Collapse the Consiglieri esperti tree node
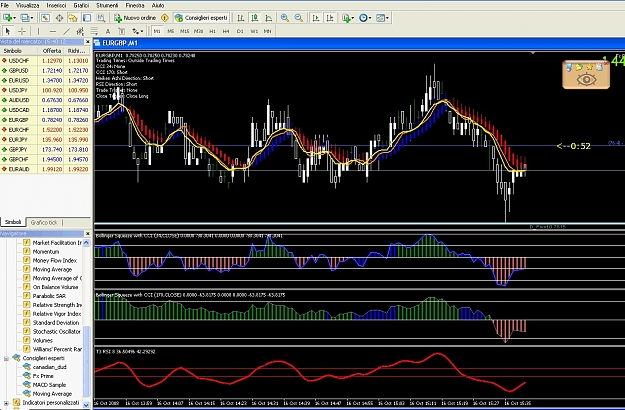The height and width of the screenshot is (410, 625). click(x=6, y=359)
